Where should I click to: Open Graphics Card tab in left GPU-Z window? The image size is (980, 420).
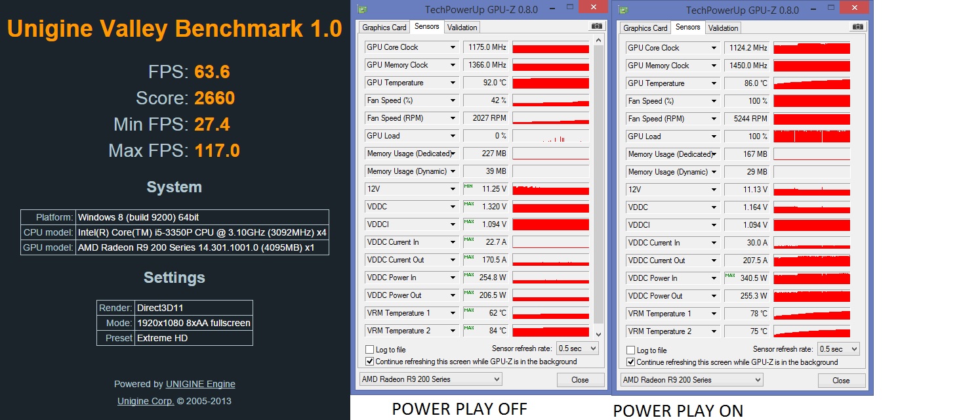[384, 27]
